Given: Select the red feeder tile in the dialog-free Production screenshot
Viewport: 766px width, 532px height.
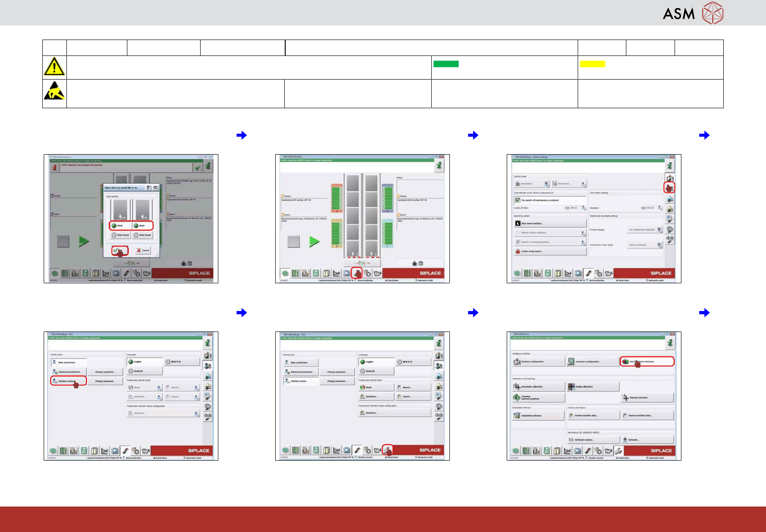Looking at the screenshot, I should (x=337, y=199).
